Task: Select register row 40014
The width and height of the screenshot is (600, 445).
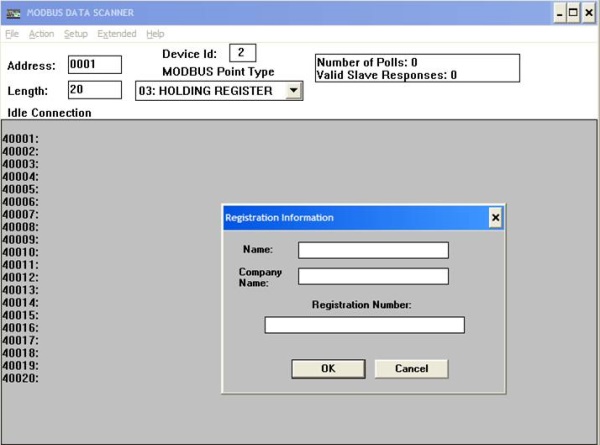Action: click(21, 303)
